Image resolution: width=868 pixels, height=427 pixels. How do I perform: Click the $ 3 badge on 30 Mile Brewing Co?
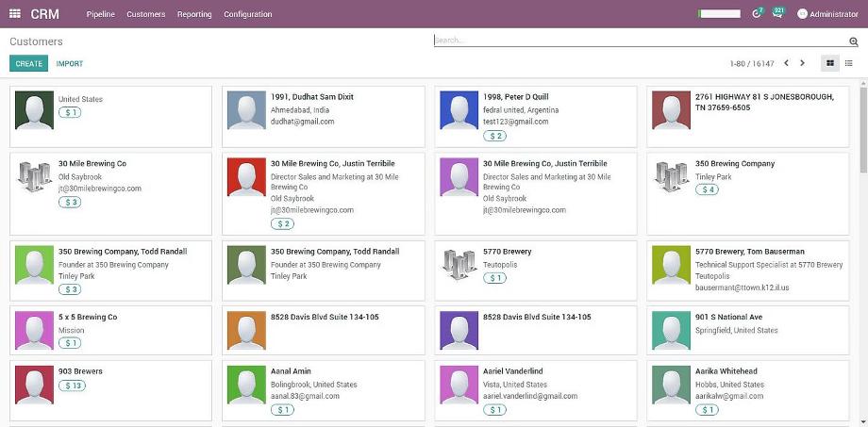pos(70,203)
